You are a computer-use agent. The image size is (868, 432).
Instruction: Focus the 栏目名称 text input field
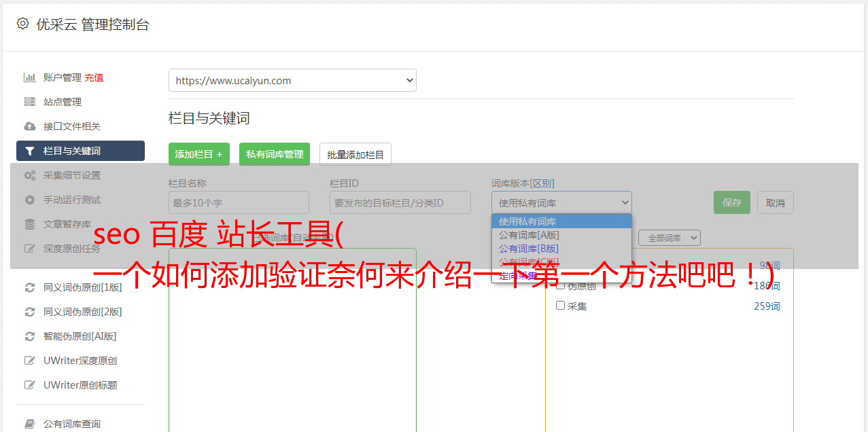click(239, 202)
